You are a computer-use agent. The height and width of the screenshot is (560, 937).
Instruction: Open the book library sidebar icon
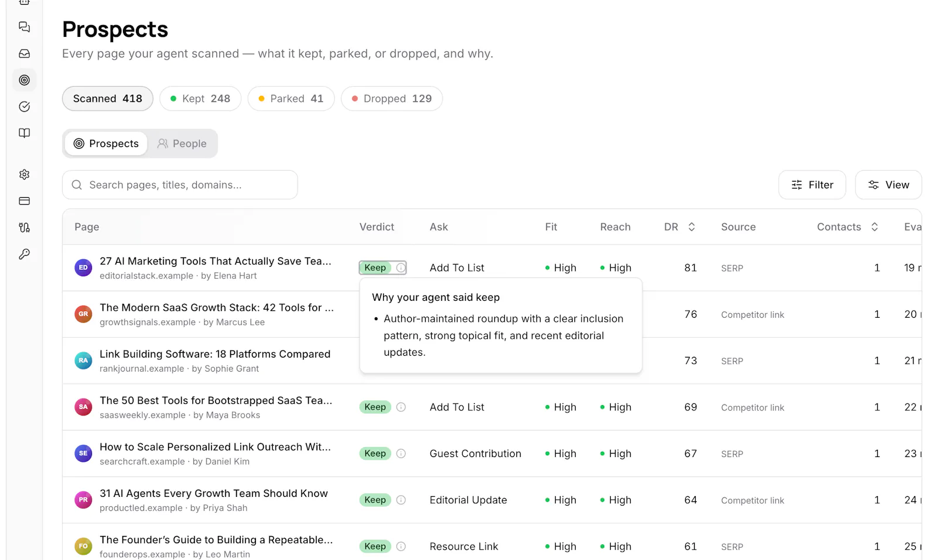coord(24,133)
